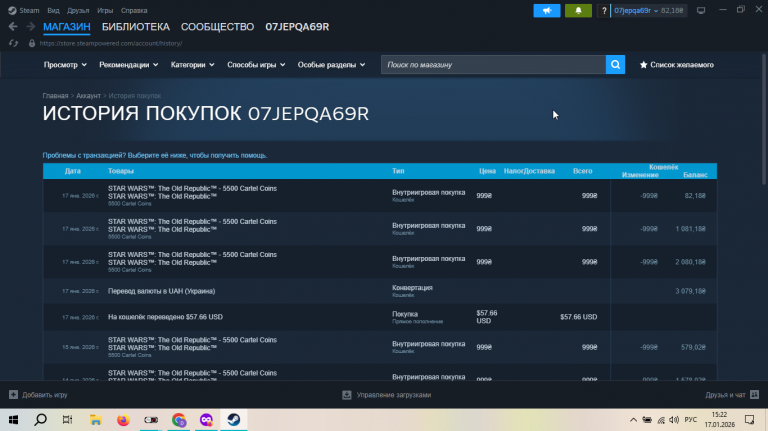The height and width of the screenshot is (431, 768).
Task: Click the page vertical scrollbar
Action: (x=765, y=118)
